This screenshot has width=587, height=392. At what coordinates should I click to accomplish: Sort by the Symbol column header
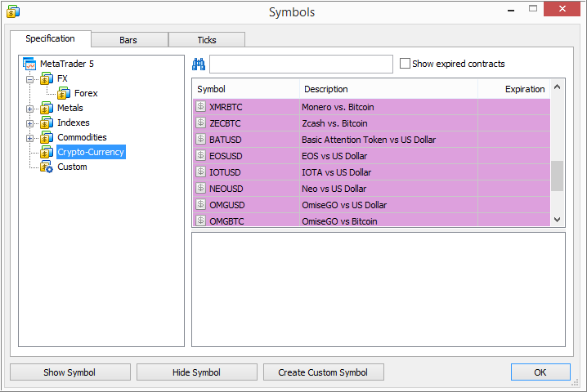(x=246, y=89)
